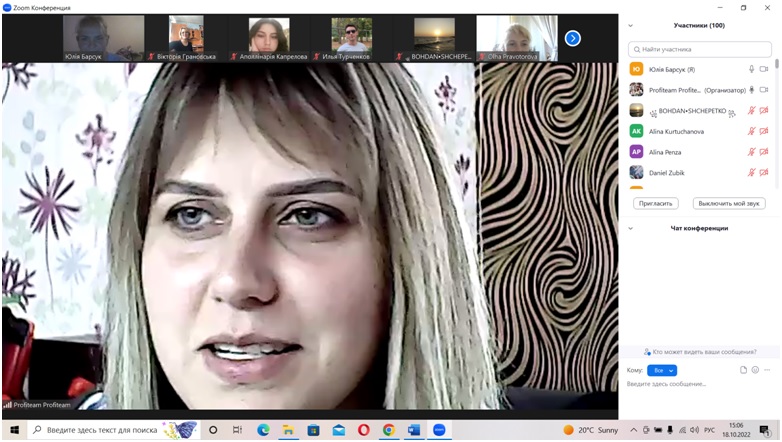
Task: Switch to Word from the taskbar
Action: pyautogui.click(x=414, y=430)
